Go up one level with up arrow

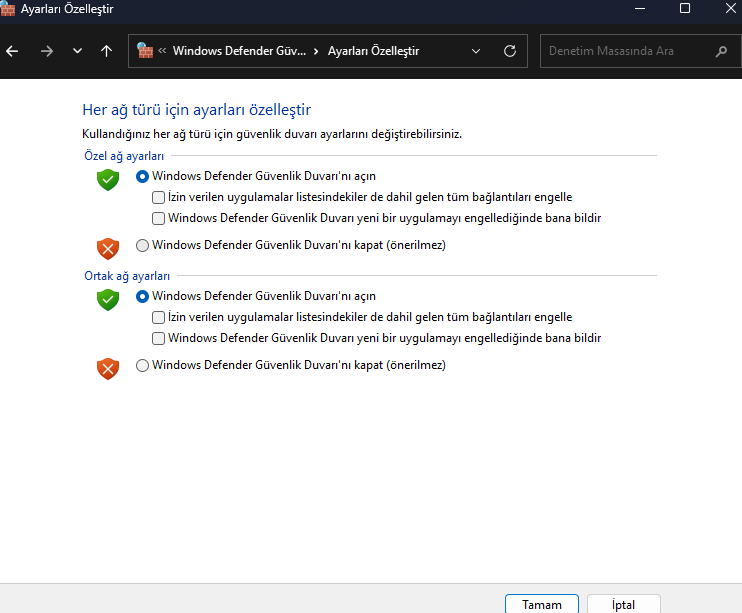[x=106, y=51]
